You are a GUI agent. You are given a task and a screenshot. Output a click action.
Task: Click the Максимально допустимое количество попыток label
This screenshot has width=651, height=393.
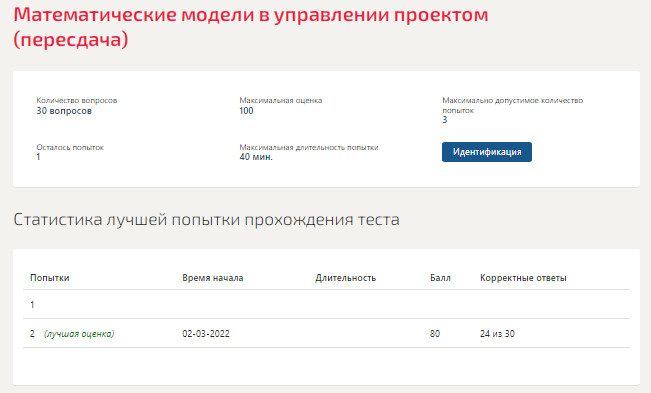pos(512,105)
